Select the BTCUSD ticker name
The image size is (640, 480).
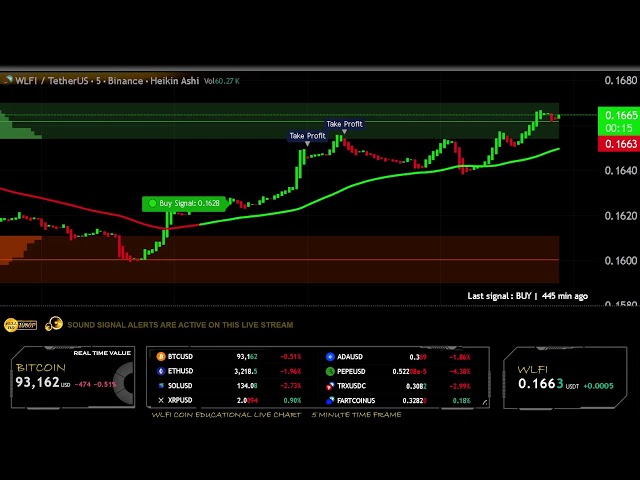pyautogui.click(x=180, y=356)
